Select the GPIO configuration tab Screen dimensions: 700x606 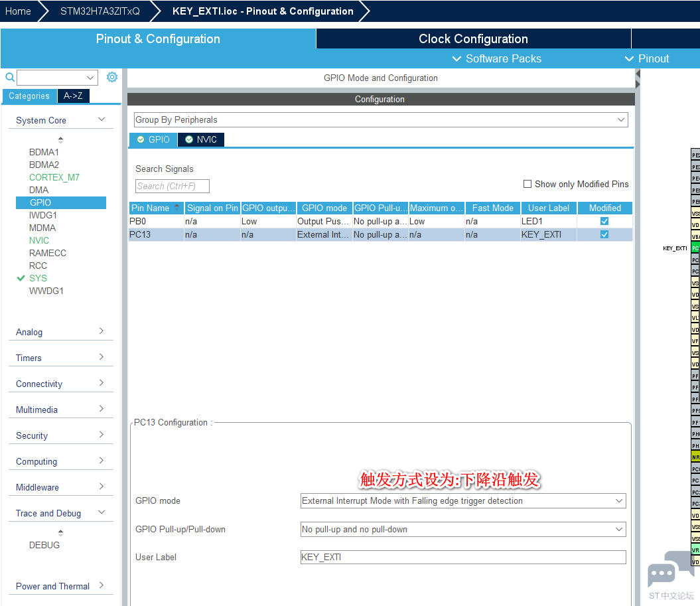coord(153,140)
